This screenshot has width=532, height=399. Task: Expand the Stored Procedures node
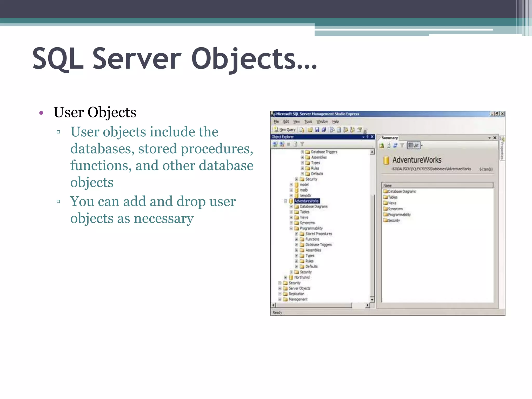(297, 234)
